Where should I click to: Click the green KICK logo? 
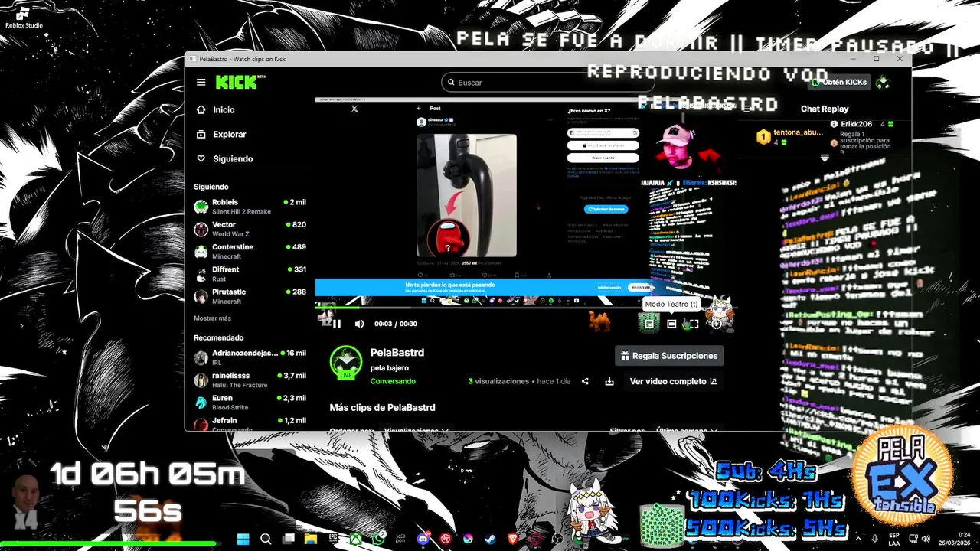237,82
